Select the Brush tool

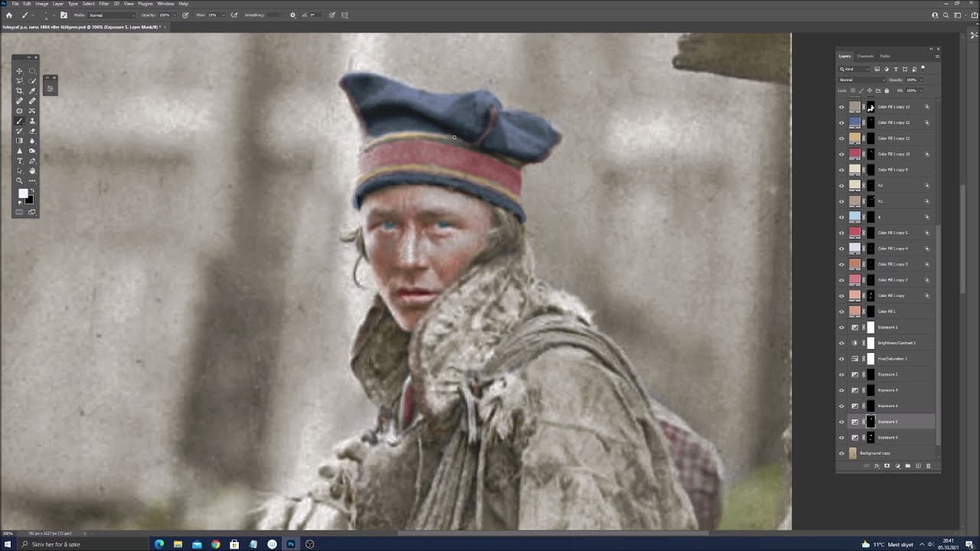(x=19, y=121)
